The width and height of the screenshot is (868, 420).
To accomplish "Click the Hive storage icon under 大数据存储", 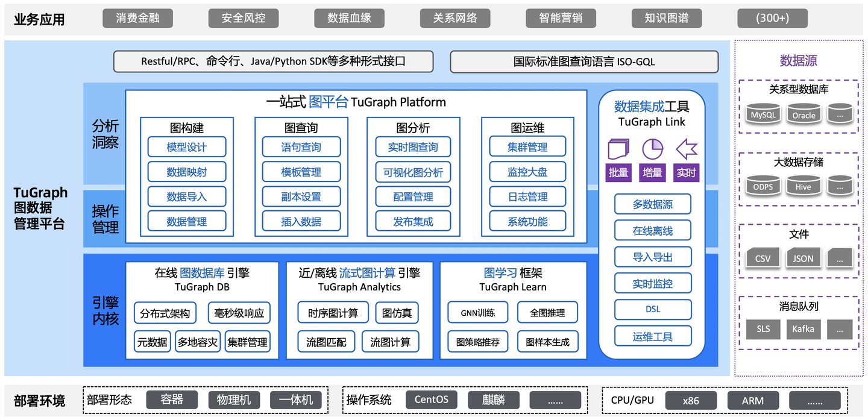I will tap(804, 186).
